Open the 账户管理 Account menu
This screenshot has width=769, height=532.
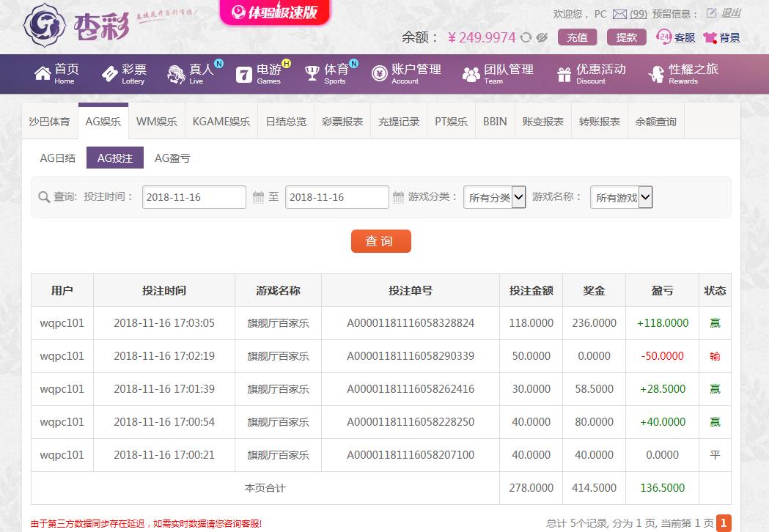pyautogui.click(x=407, y=73)
